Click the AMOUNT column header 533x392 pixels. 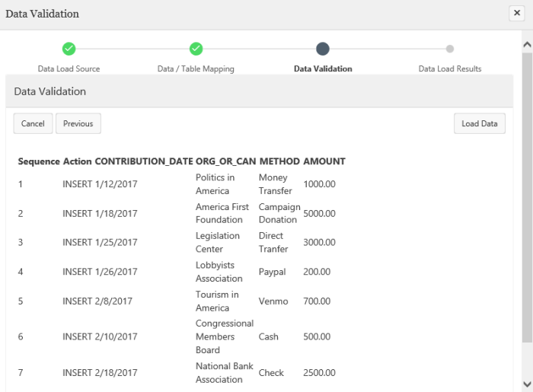[324, 161]
